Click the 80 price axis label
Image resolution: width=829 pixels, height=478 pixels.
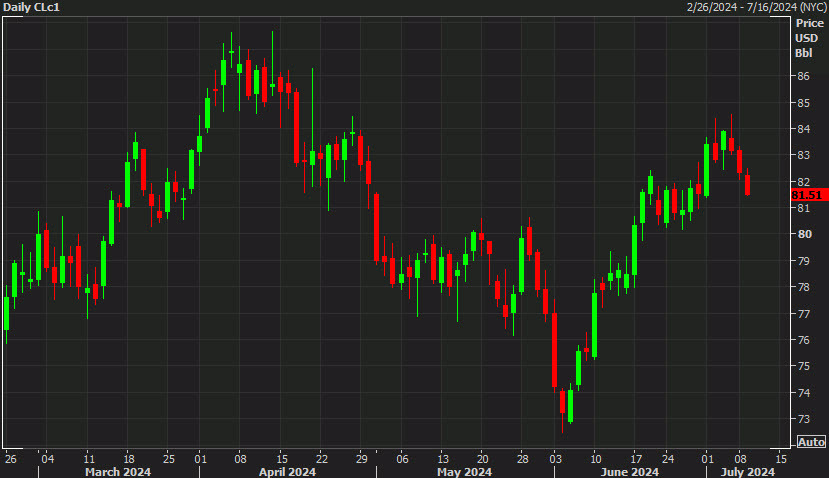[x=804, y=234]
